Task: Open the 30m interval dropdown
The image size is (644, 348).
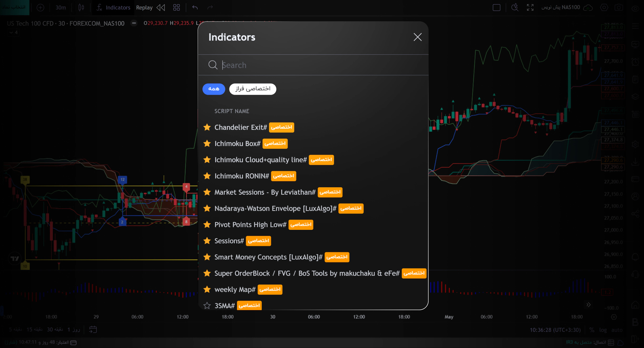Action: coord(61,8)
